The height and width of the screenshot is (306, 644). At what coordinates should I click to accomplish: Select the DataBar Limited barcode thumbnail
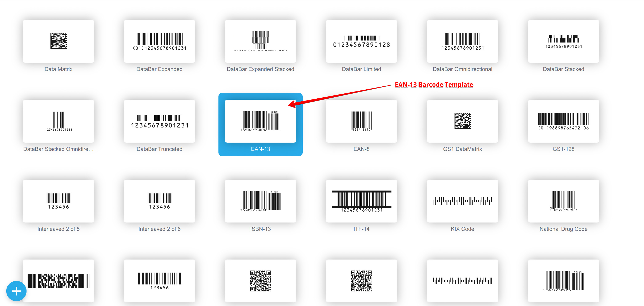point(361,41)
